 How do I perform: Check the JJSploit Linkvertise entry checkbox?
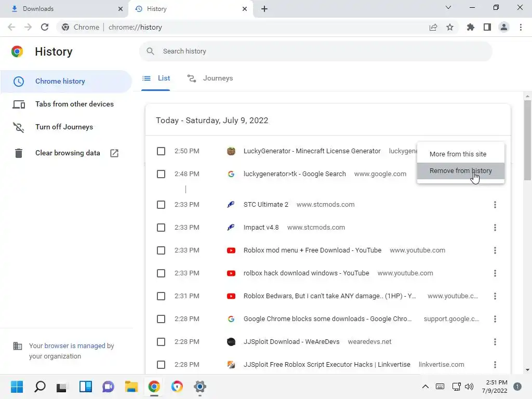pos(161,365)
